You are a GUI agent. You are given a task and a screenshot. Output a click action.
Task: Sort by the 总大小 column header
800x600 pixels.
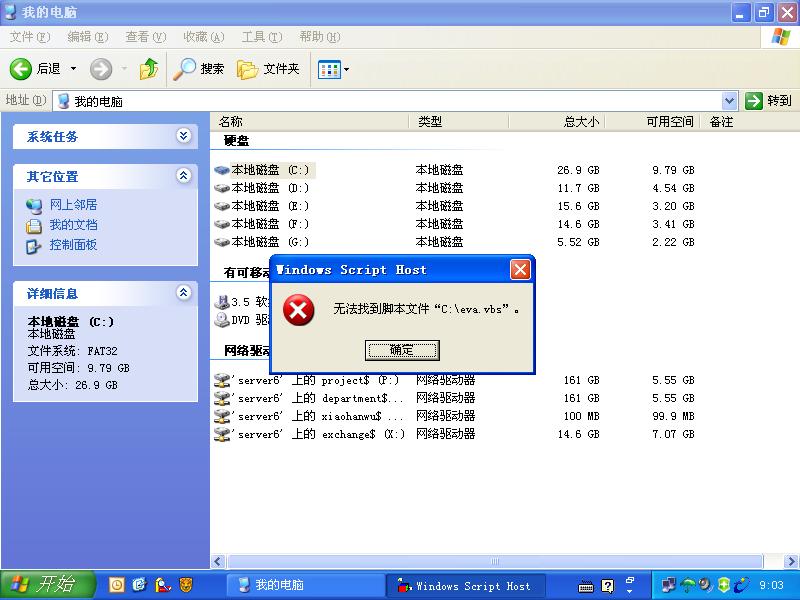[x=557, y=121]
